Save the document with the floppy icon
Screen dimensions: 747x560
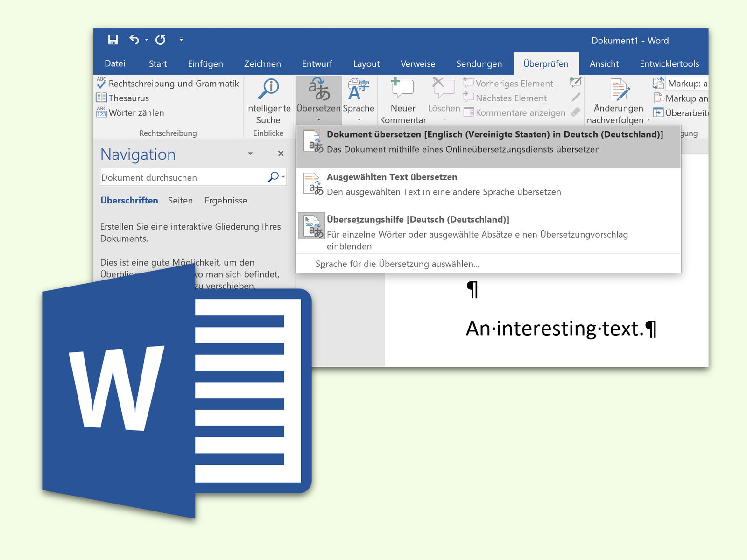[113, 40]
